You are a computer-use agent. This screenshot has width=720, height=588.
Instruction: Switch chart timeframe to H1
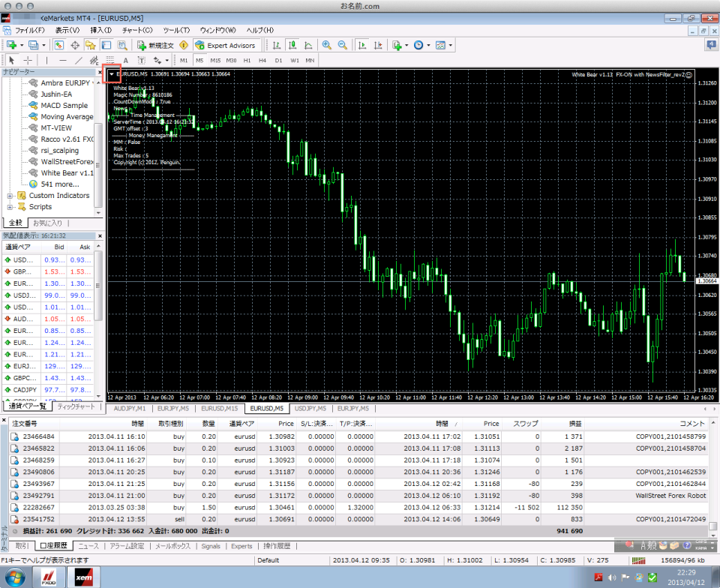247,60
